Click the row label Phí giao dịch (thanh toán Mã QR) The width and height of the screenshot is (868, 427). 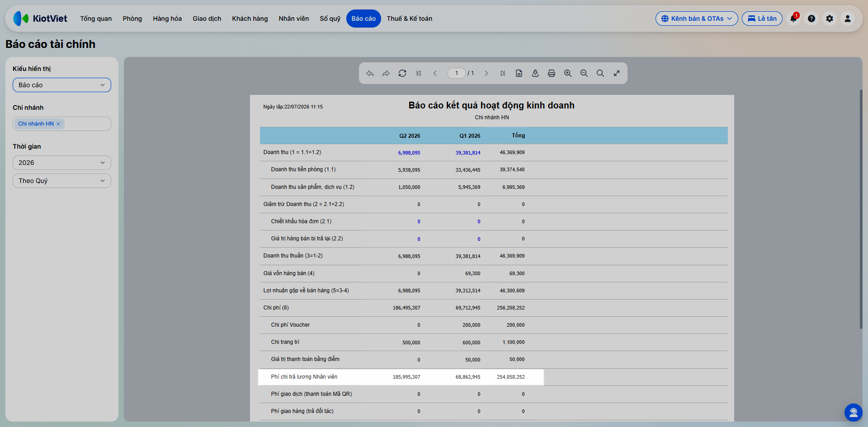pos(311,394)
